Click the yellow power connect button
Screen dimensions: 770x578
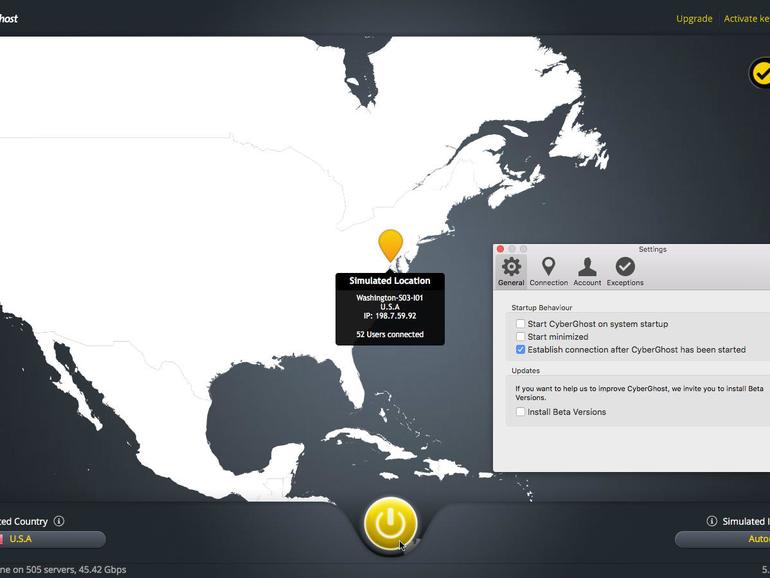[x=390, y=524]
